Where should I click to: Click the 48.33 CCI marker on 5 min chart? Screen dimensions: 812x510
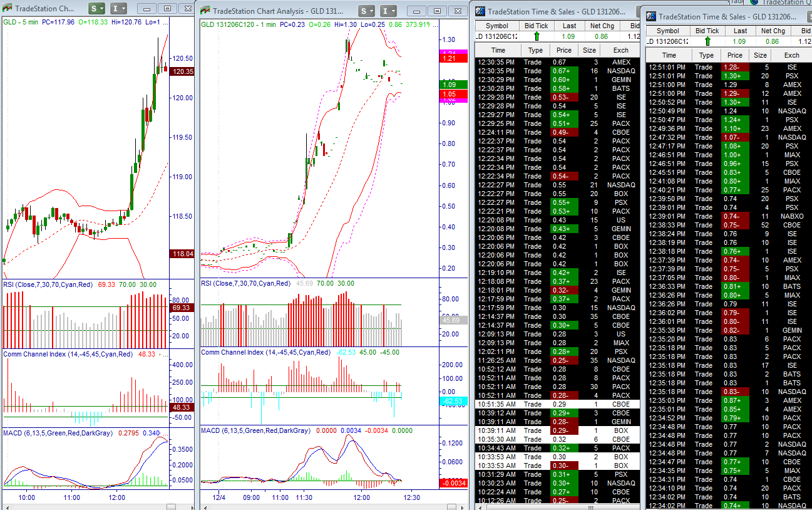(x=182, y=407)
